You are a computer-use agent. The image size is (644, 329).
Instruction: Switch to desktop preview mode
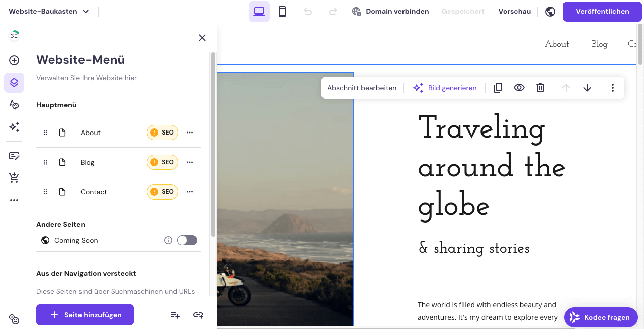point(259,12)
